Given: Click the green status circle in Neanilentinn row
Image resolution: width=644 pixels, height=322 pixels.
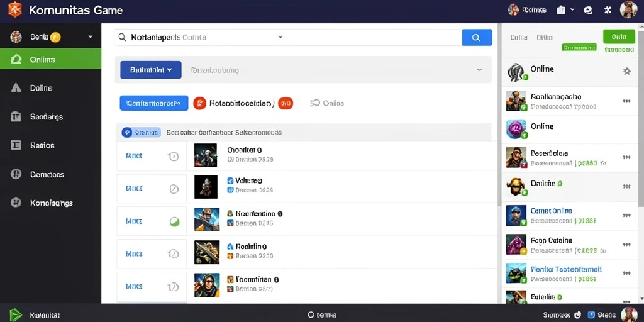Looking at the screenshot, I should [x=174, y=222].
